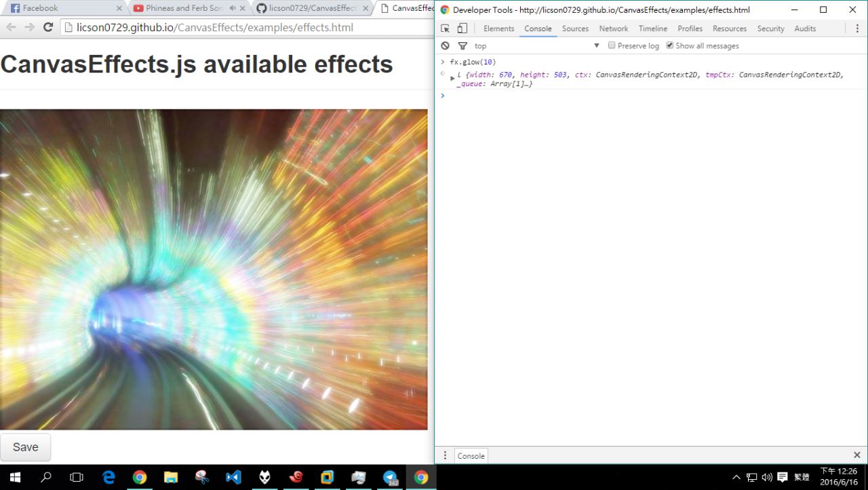This screenshot has width=868, height=490.
Task: Open the fox-face app on the taskbar
Action: pos(264,477)
